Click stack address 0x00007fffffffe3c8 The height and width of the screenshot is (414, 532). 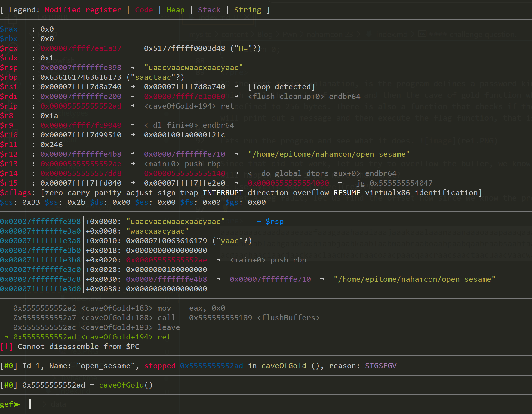[x=40, y=279]
